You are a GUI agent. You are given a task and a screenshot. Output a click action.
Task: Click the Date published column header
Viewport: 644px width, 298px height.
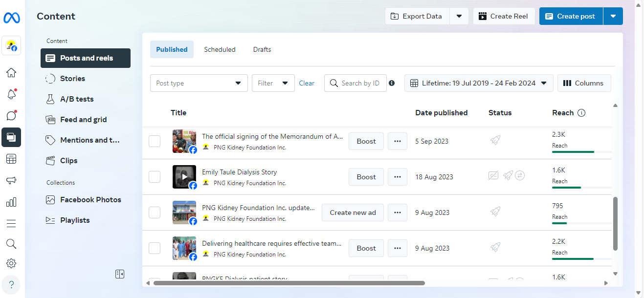[442, 113]
